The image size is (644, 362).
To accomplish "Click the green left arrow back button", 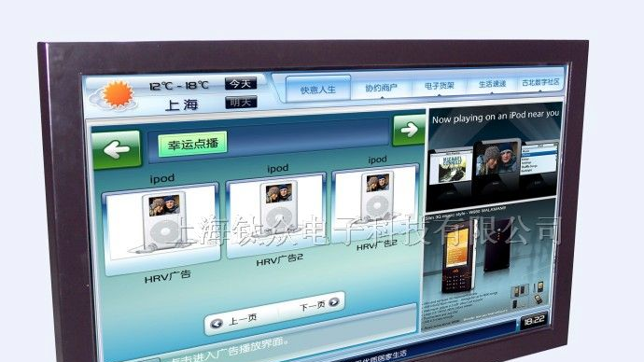I will (x=117, y=150).
